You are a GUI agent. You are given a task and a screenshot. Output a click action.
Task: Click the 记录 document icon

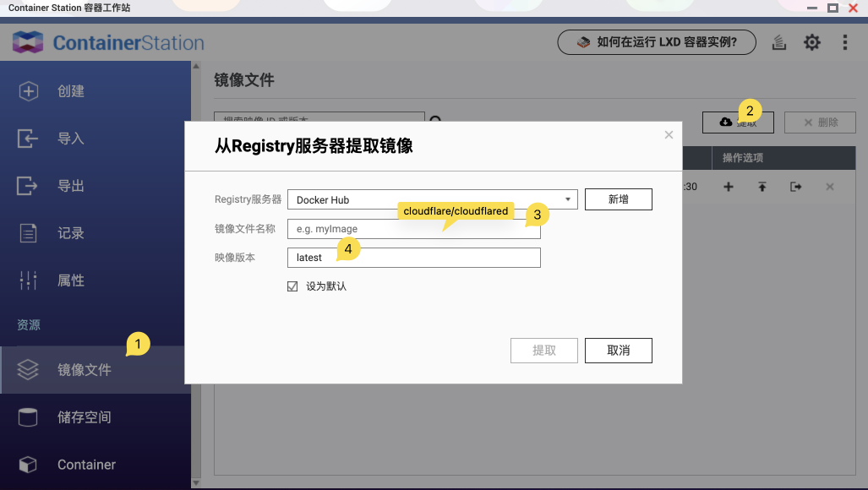(x=28, y=233)
